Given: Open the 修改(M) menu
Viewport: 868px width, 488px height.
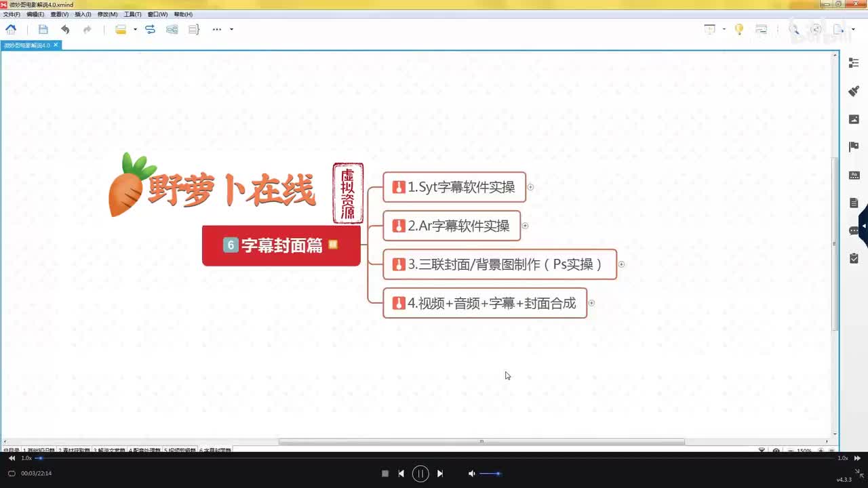Looking at the screenshot, I should pyautogui.click(x=107, y=14).
